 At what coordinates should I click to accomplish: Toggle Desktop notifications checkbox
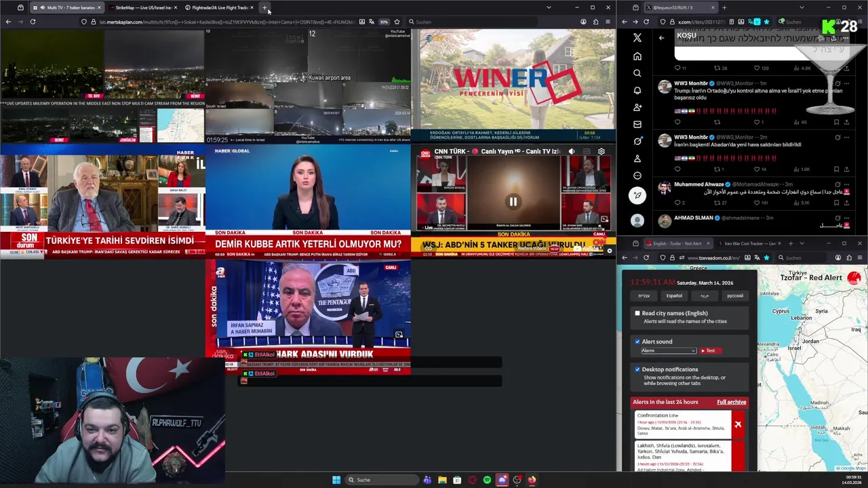[x=637, y=369]
